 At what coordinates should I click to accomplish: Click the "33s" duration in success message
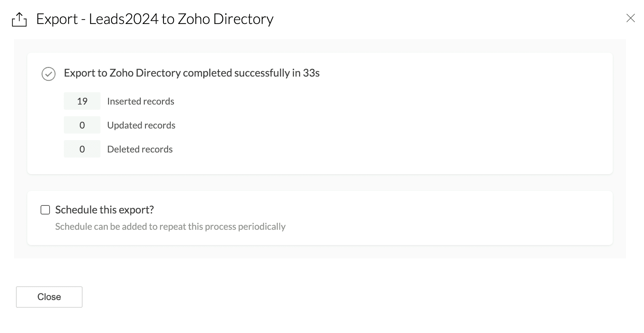(311, 73)
